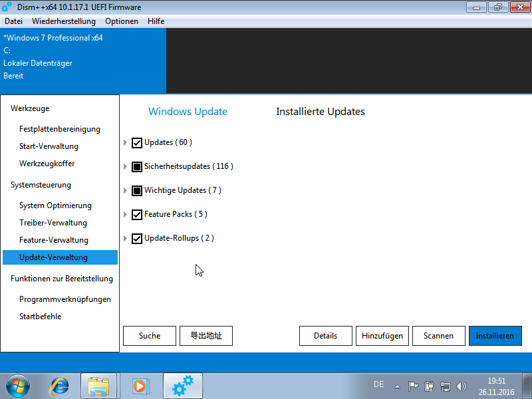Image resolution: width=532 pixels, height=399 pixels.
Task: Click the Show desktop strip at taskbar end
Action: point(527,386)
